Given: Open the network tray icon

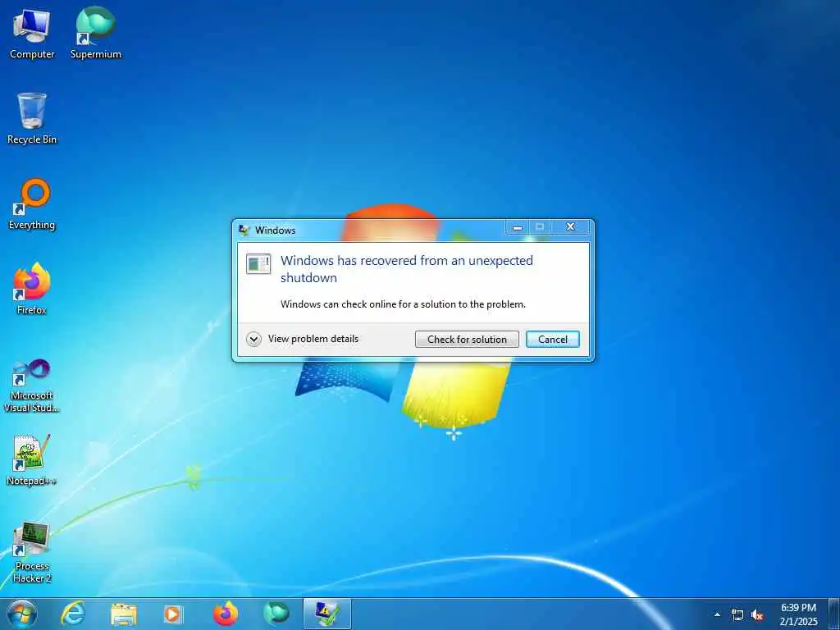Looking at the screenshot, I should click(737, 615).
